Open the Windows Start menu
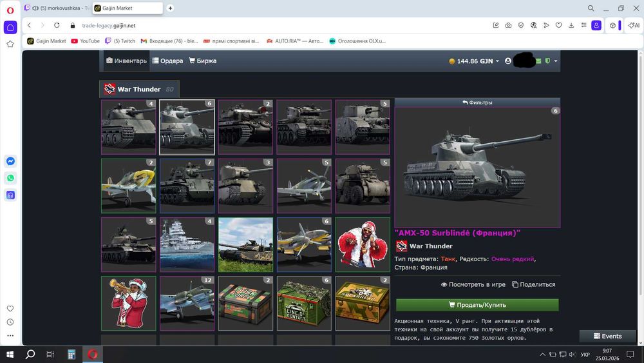This screenshot has height=363, width=644. (10, 355)
